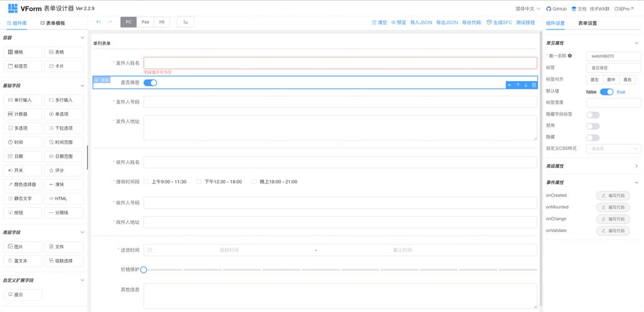This screenshot has width=644, height=312.
Task: Switch to the 表单设置 tab
Action: [587, 24]
